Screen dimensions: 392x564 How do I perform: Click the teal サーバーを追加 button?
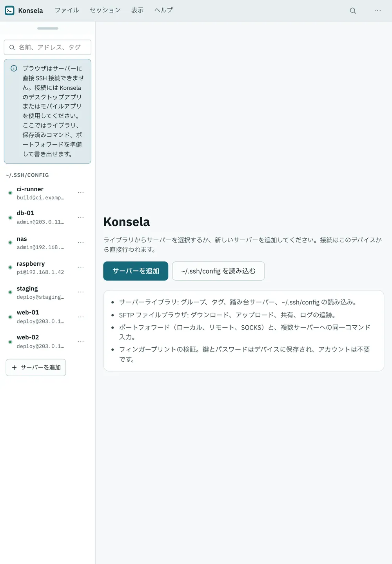click(x=136, y=271)
